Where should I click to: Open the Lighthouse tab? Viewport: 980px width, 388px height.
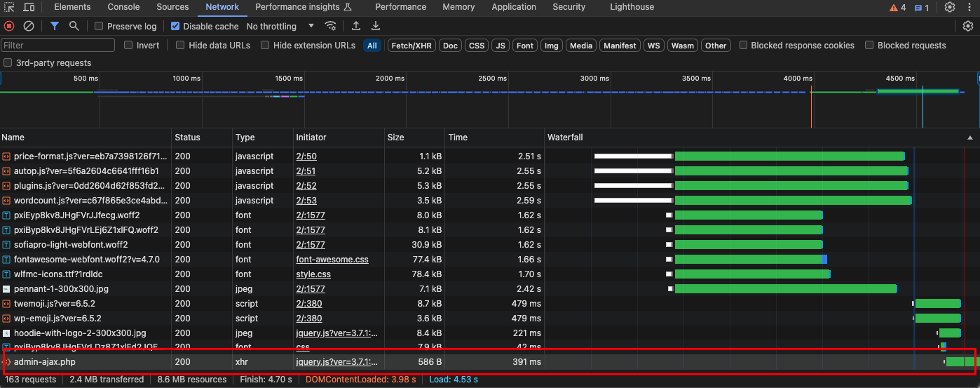[632, 7]
